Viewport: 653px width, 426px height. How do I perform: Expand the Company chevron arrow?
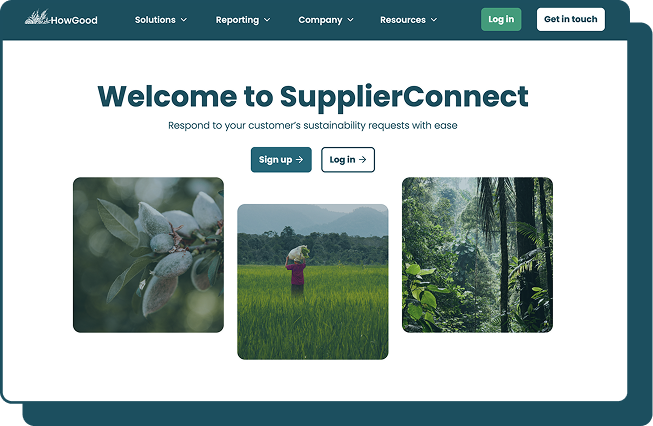(x=350, y=20)
